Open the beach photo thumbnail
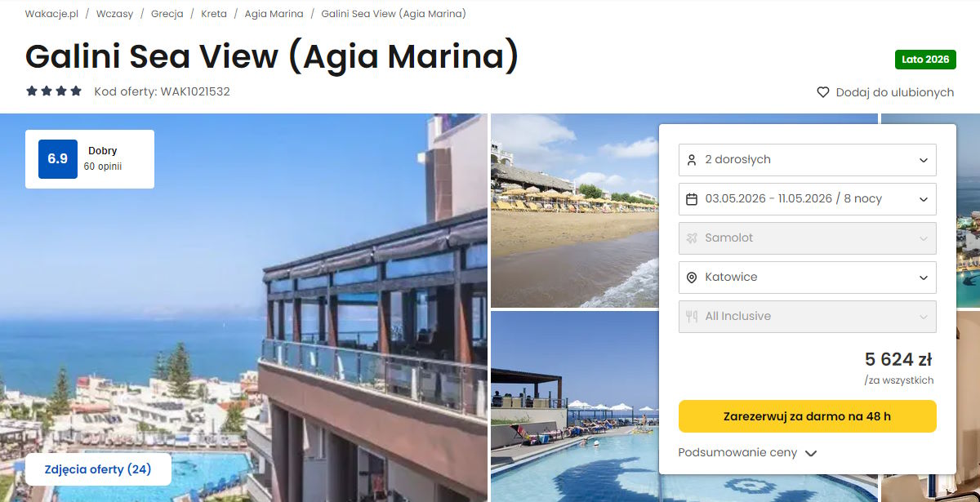Viewport: 980px width, 502px height. pyautogui.click(x=574, y=211)
